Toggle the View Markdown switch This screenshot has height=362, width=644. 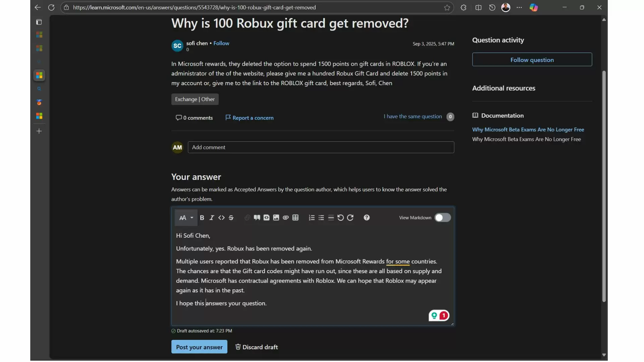tap(442, 218)
